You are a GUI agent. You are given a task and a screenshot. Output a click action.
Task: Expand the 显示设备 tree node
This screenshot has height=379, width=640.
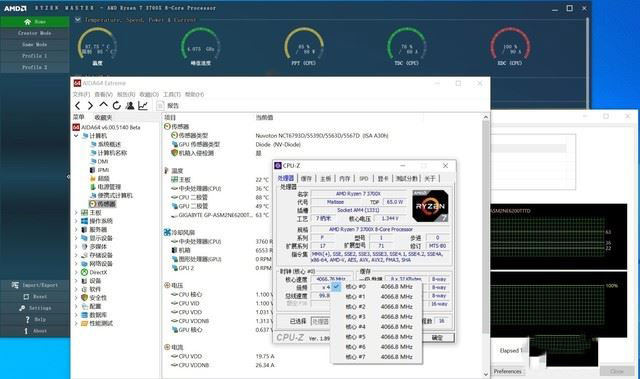tap(76, 238)
